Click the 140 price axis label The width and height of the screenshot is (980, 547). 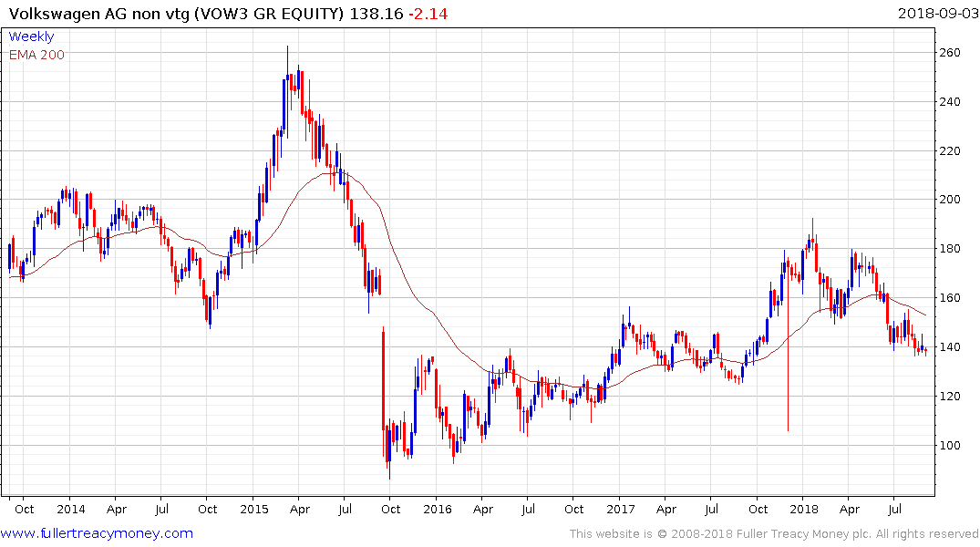950,347
